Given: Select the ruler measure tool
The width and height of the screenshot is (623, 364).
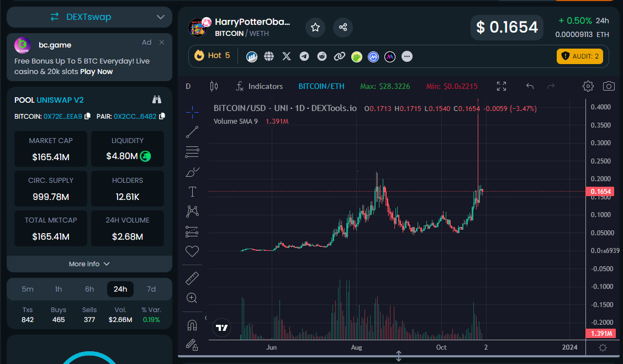Looking at the screenshot, I should 192,278.
